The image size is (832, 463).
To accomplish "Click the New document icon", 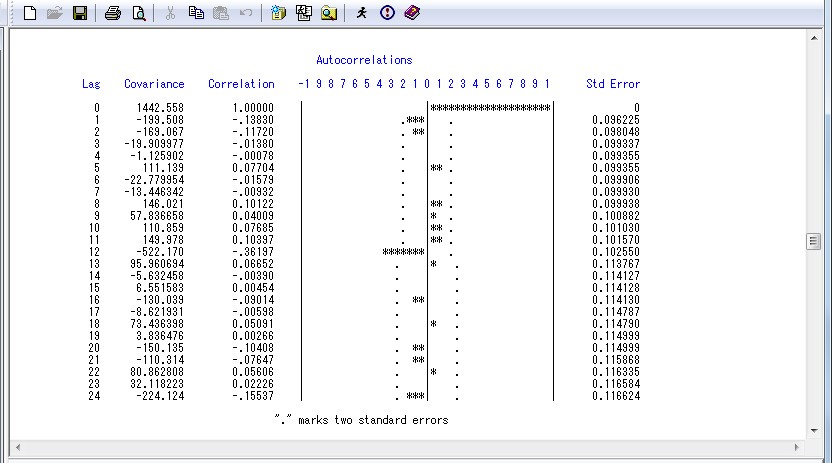I will click(x=30, y=13).
